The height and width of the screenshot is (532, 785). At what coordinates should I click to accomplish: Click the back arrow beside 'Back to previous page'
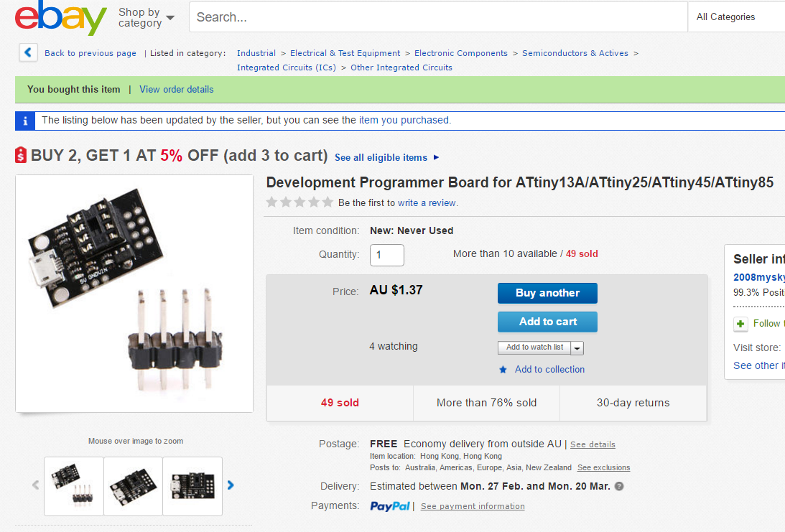[28, 52]
